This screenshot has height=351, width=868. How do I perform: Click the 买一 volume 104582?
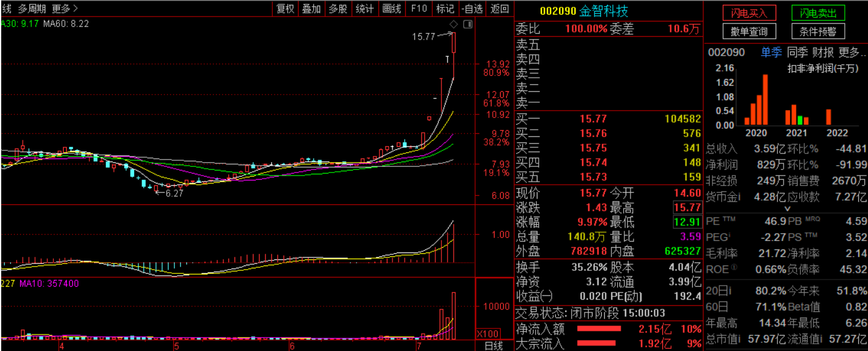click(x=682, y=119)
